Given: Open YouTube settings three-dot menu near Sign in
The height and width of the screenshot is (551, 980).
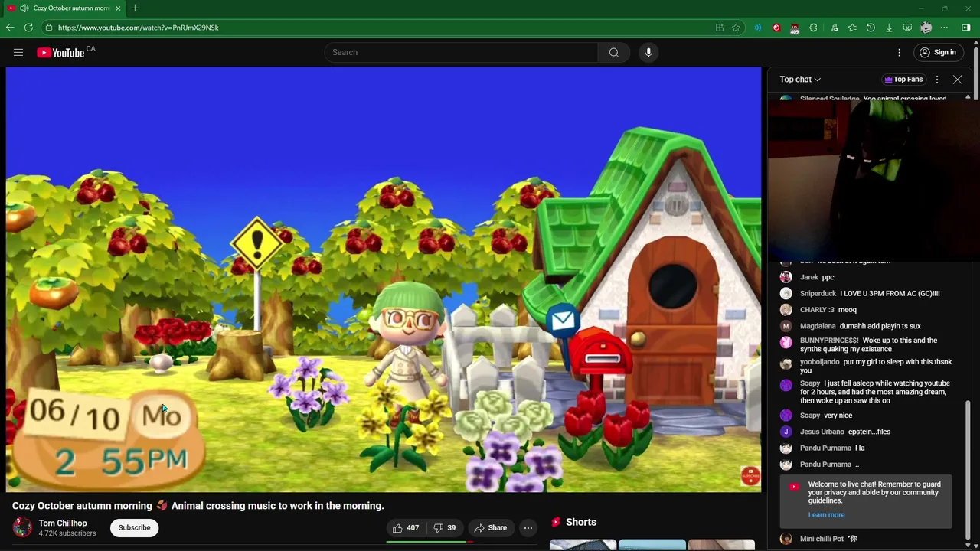Looking at the screenshot, I should [900, 52].
